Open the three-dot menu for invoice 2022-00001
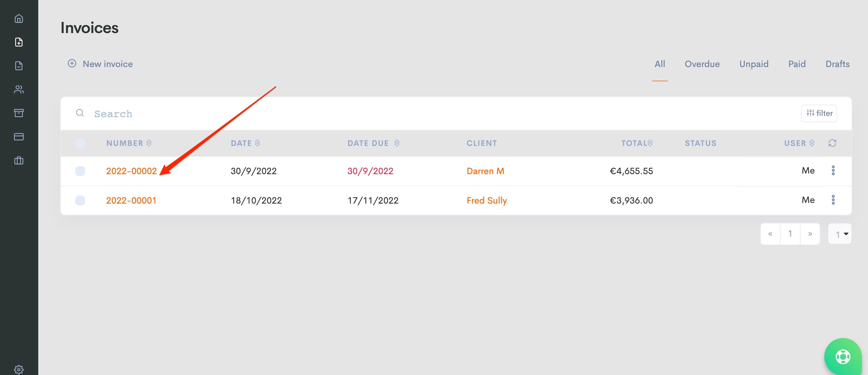The width and height of the screenshot is (868, 375). point(833,200)
